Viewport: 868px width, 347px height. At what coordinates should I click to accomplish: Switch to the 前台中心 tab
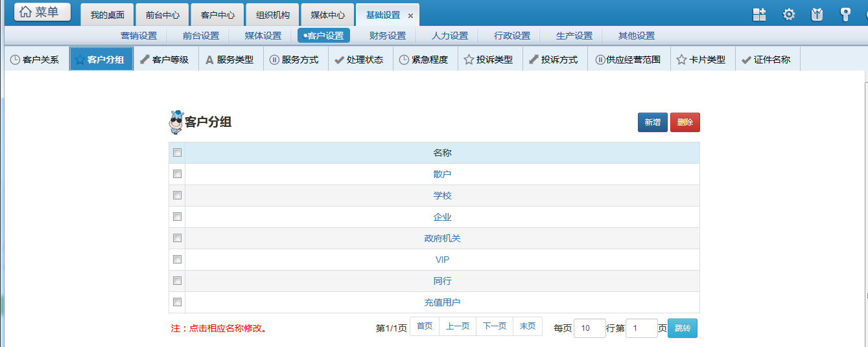[162, 15]
